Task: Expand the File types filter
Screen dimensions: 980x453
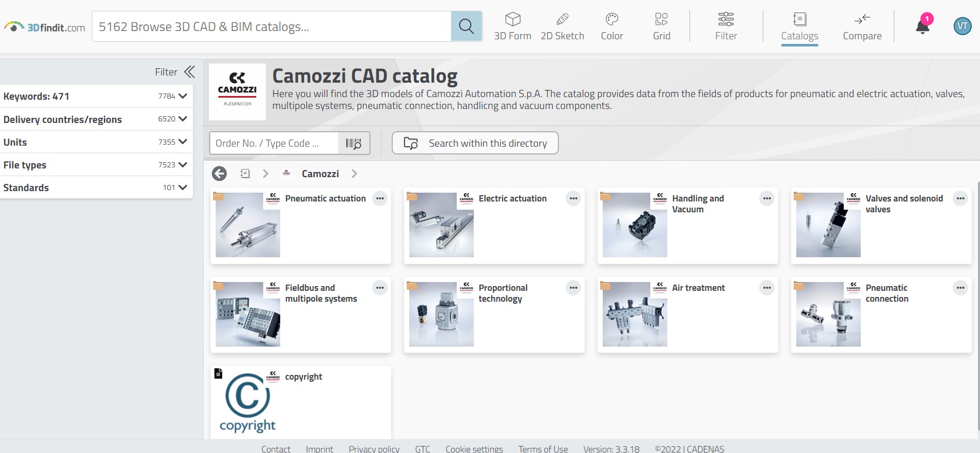Action: (97, 165)
